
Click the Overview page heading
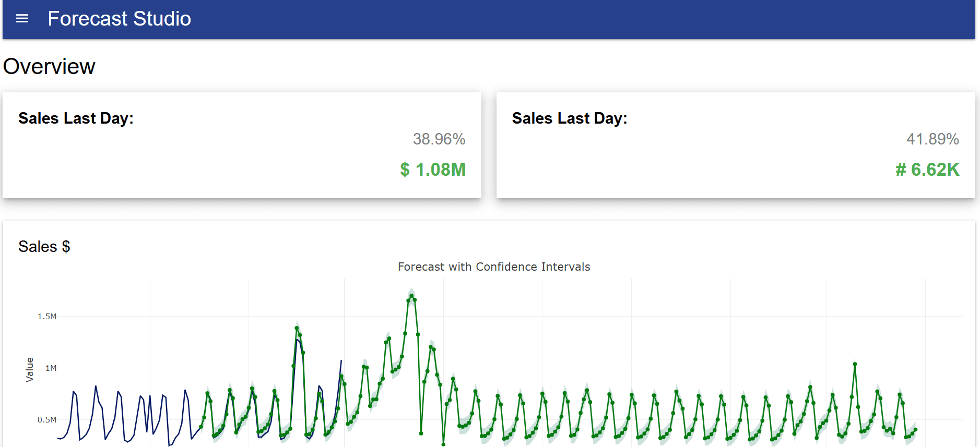point(49,67)
